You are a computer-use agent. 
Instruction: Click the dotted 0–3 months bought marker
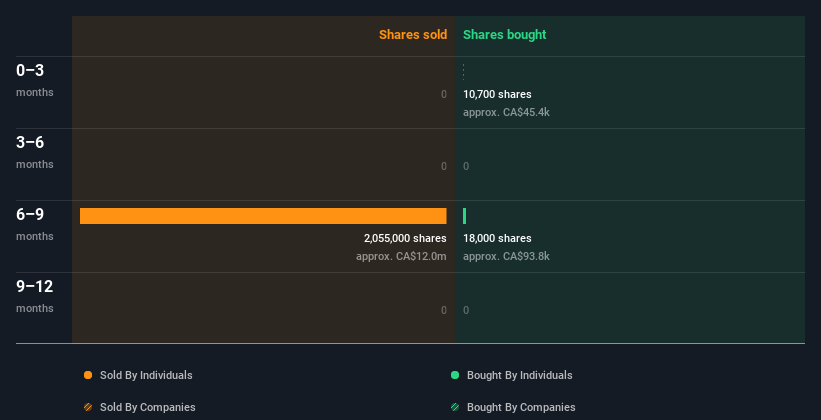tap(464, 72)
